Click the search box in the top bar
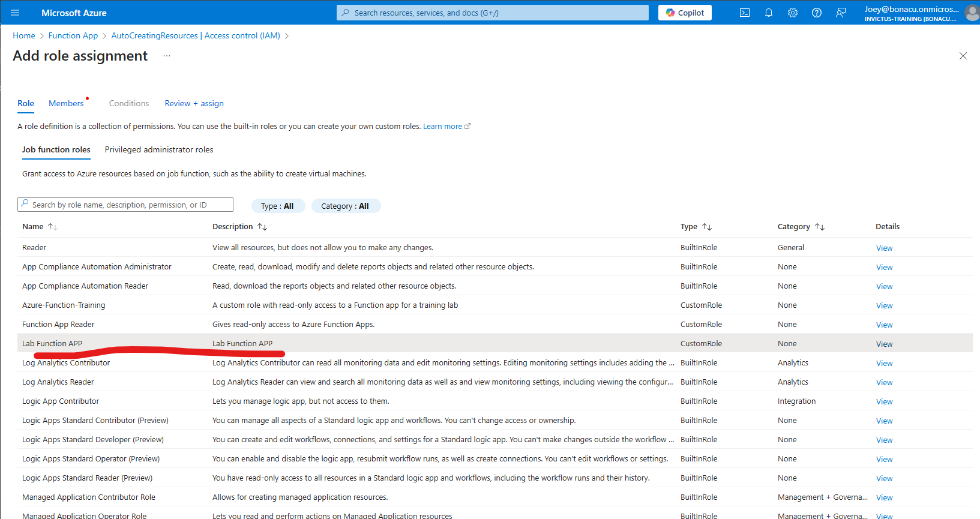Viewport: 980px width, 519px height. pyautogui.click(x=493, y=13)
